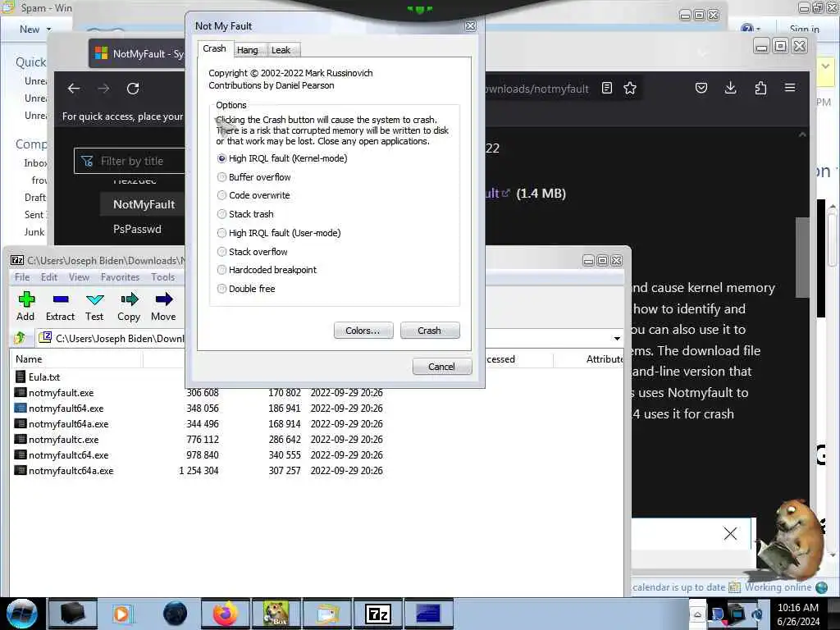Open the File menu in 7-Zip
This screenshot has width=840, height=630.
(x=22, y=277)
